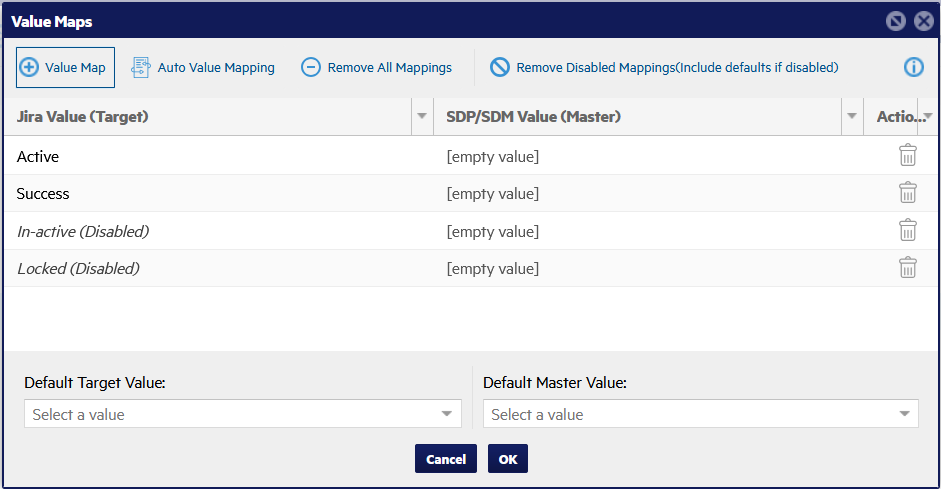The width and height of the screenshot is (941, 489).
Task: Delete the Active mapping row
Action: click(907, 155)
